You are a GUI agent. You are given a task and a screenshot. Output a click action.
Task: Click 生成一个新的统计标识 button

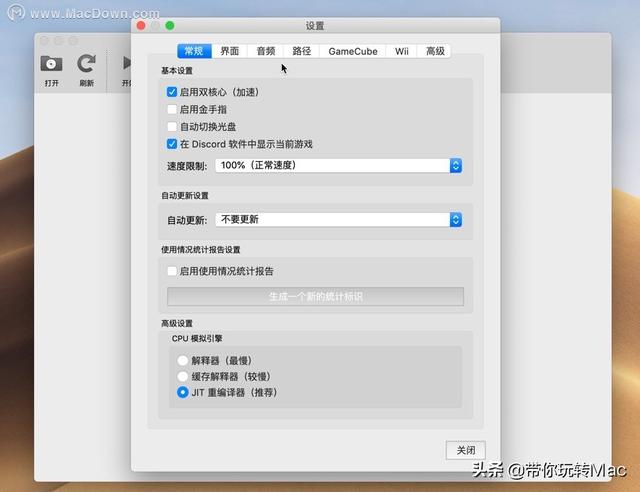tap(315, 296)
